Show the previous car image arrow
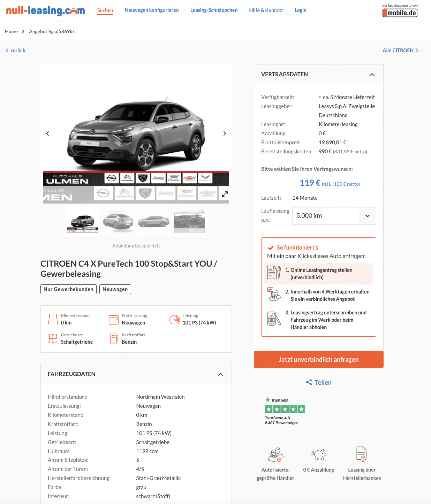 48,133
